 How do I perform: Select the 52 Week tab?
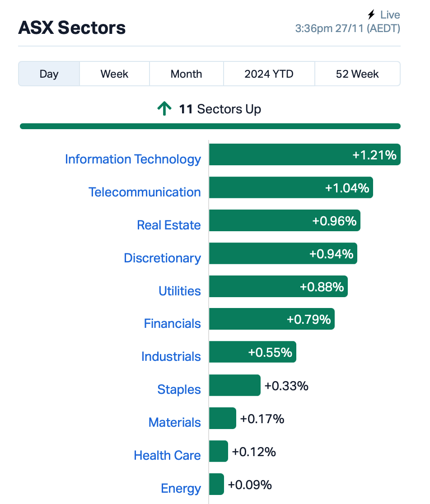[357, 74]
